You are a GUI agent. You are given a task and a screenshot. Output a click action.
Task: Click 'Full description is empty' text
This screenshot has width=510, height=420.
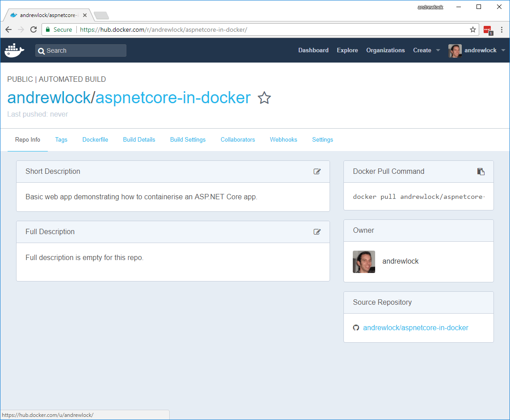point(84,258)
